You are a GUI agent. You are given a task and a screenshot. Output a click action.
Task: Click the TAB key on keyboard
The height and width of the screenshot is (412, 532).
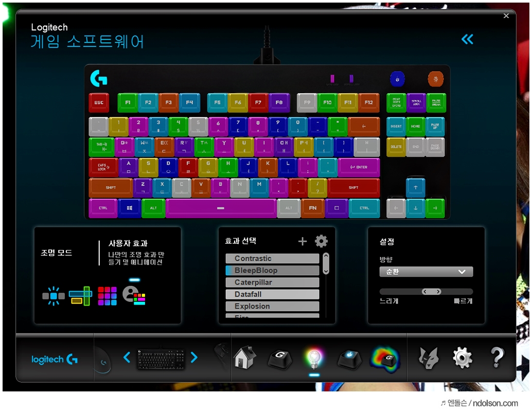(101, 147)
